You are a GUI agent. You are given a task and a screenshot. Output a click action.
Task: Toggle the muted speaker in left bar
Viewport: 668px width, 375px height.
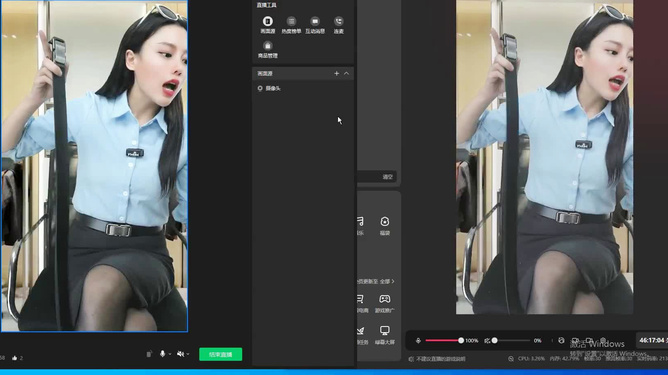coord(180,354)
